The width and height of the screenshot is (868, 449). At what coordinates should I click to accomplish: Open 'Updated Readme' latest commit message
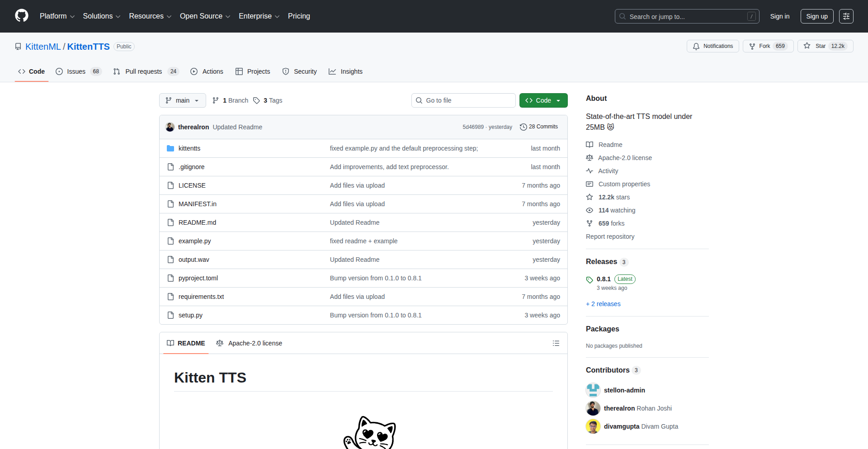click(237, 127)
